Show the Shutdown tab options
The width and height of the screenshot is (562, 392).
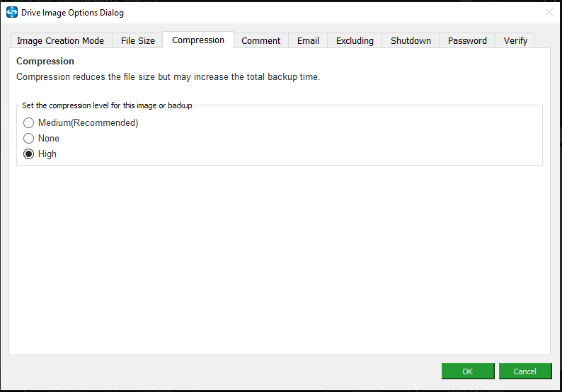[411, 41]
